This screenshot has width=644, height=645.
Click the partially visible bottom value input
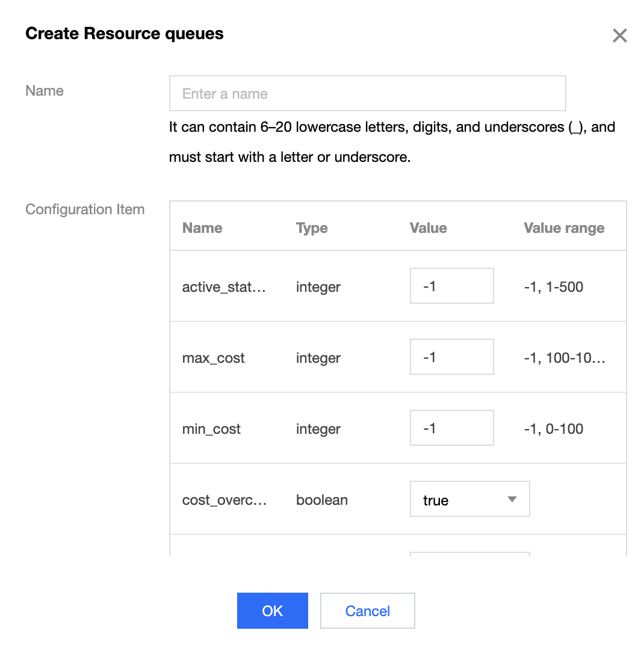coord(469,557)
